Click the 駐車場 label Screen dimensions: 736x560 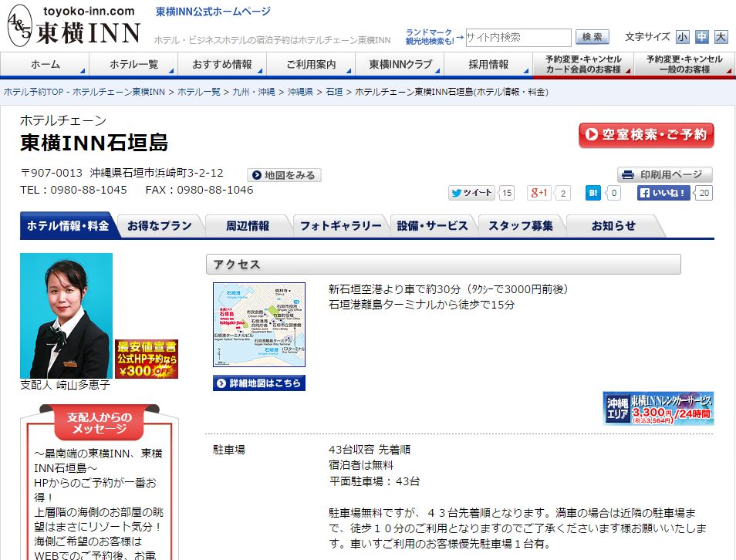pos(229,450)
